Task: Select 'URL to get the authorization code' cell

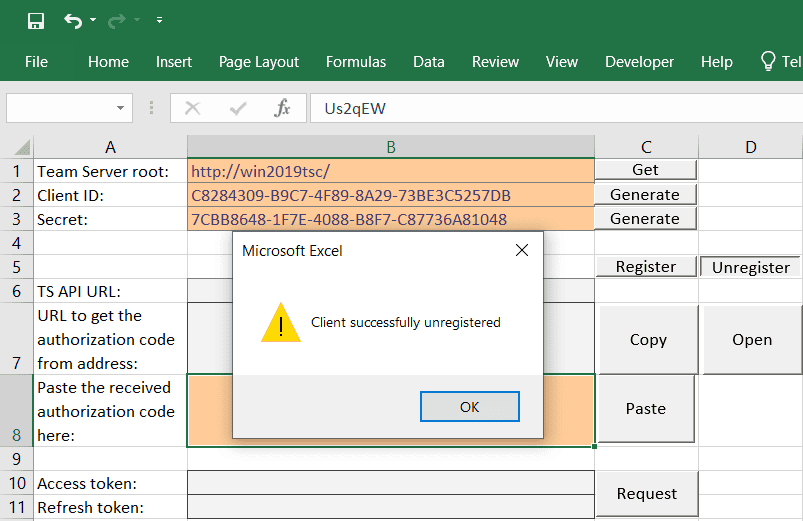Action: click(x=110, y=339)
